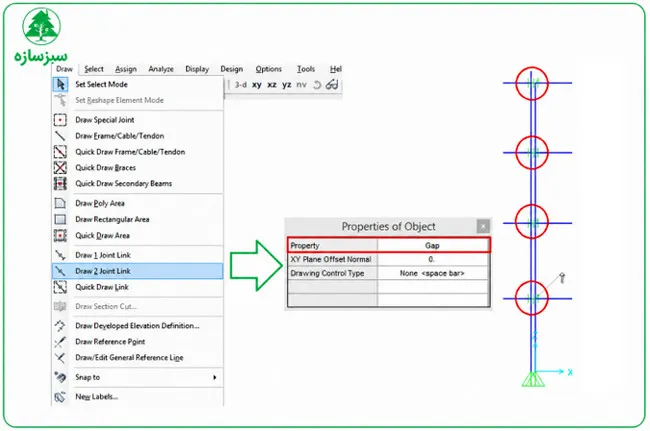
Task: Click the Set Reshape Element Mode icon
Action: coord(61,100)
